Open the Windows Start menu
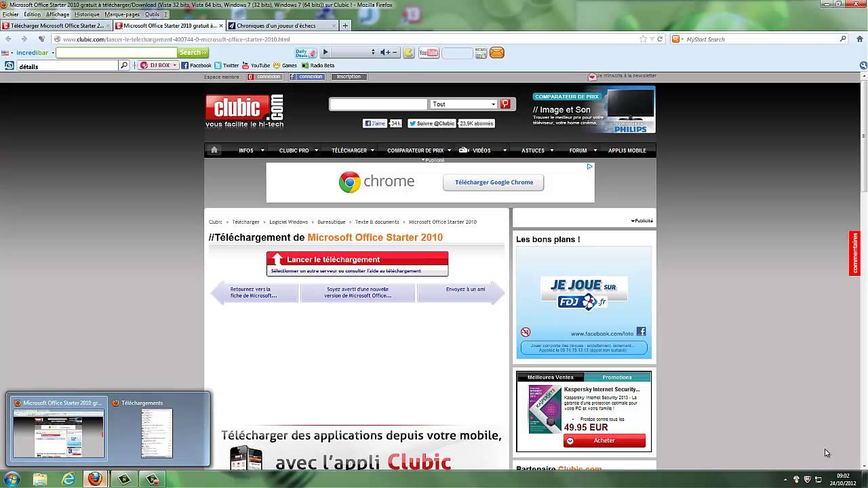The height and width of the screenshot is (488, 868). pyautogui.click(x=12, y=479)
